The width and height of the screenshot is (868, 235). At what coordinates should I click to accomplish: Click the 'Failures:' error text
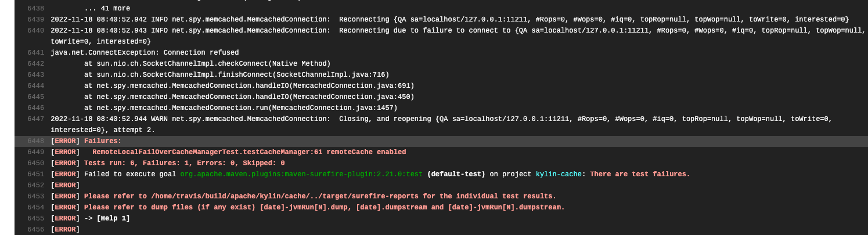pyautogui.click(x=103, y=141)
